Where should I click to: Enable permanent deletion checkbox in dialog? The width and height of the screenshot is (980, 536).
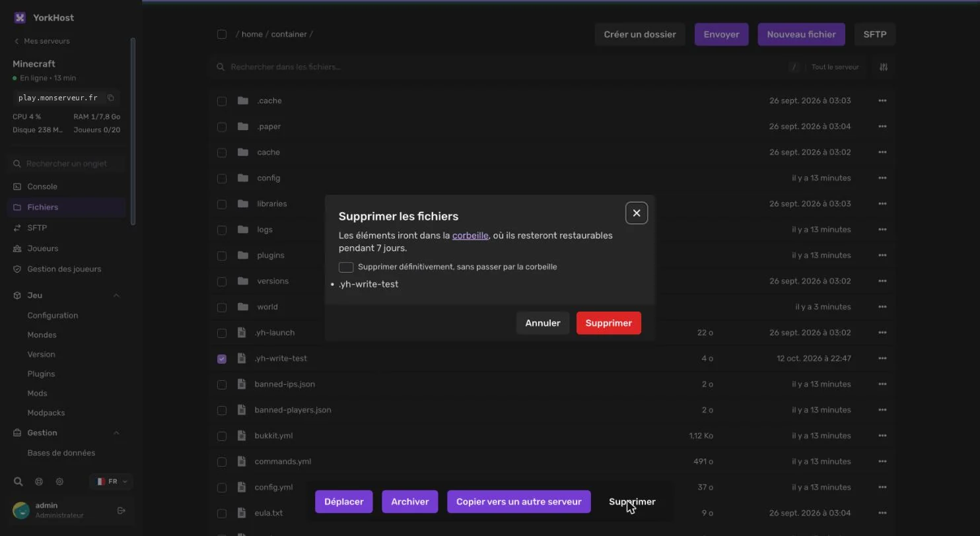[346, 267]
